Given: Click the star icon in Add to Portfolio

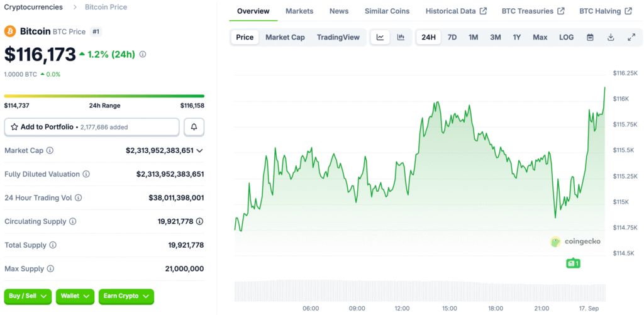Looking at the screenshot, I should pos(14,127).
